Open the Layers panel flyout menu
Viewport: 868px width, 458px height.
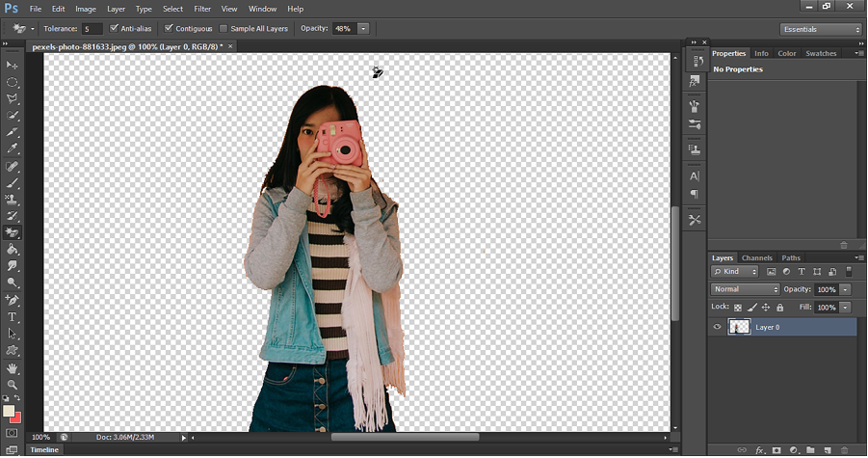858,257
